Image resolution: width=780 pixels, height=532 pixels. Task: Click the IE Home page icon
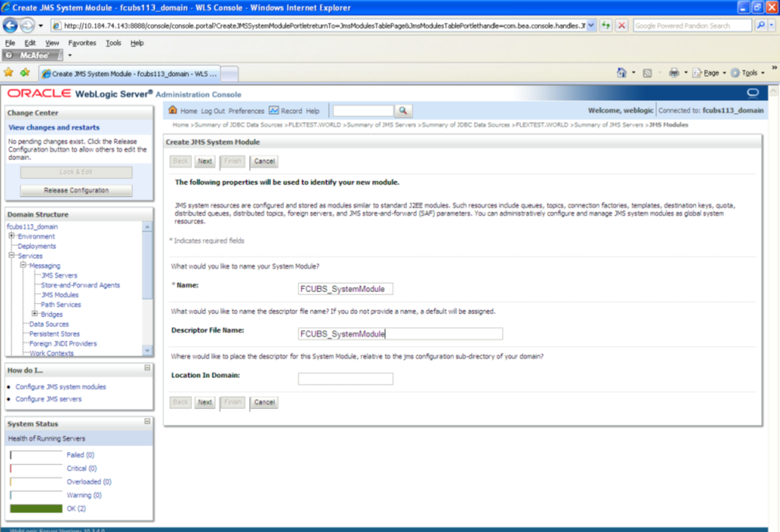[621, 73]
